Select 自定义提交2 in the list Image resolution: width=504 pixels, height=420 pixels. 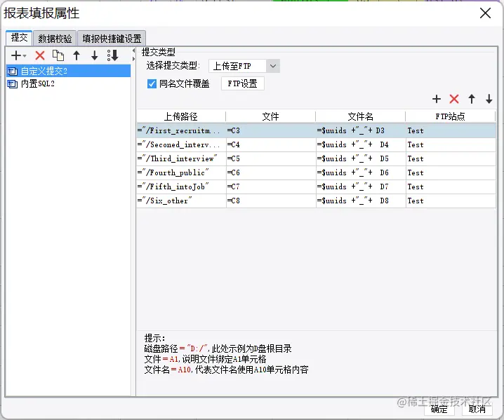69,71
